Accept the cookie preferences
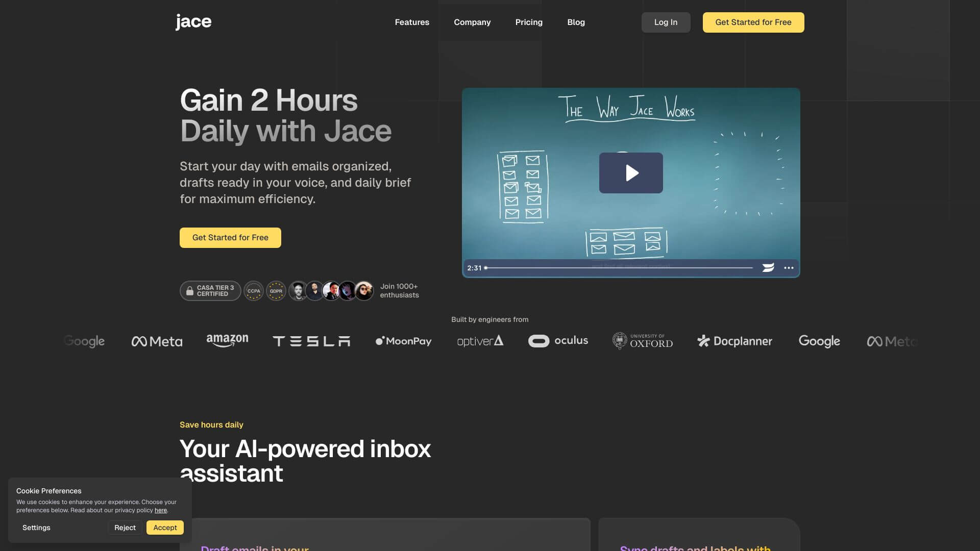 point(165,528)
